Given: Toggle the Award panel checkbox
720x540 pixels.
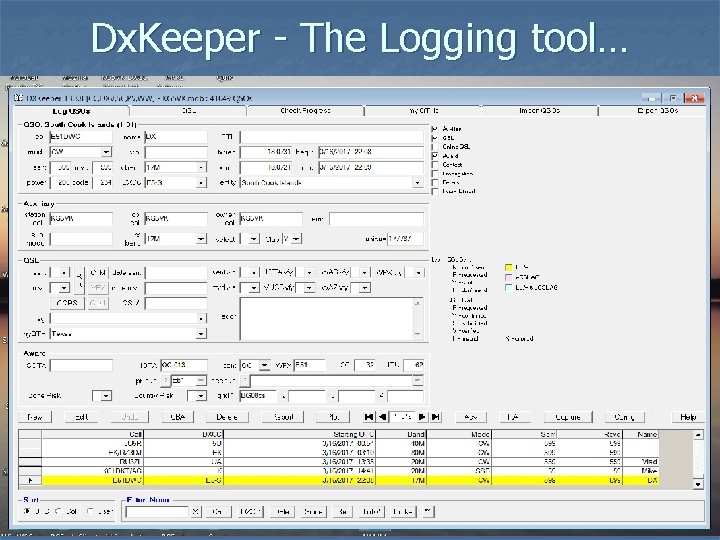Looking at the screenshot, I should click(434, 156).
